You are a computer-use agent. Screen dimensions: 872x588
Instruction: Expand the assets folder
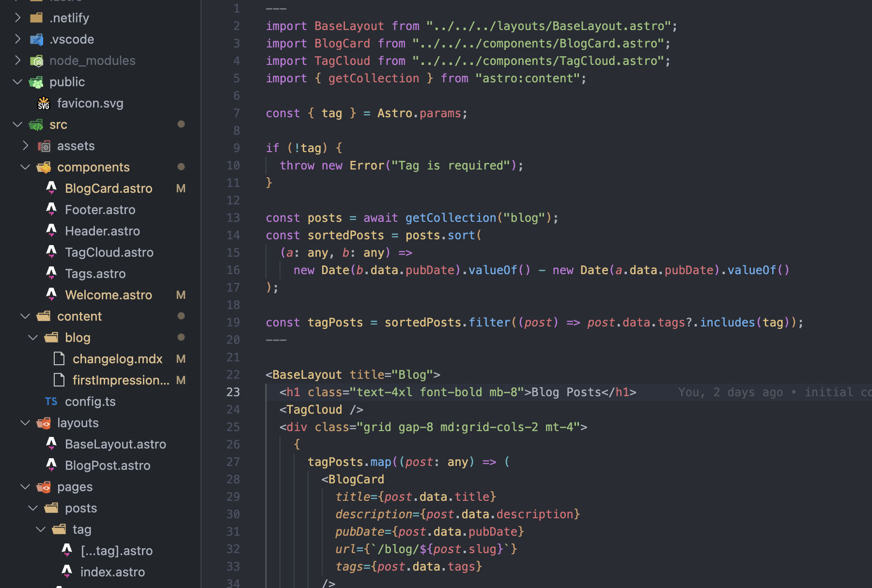pyautogui.click(x=25, y=145)
